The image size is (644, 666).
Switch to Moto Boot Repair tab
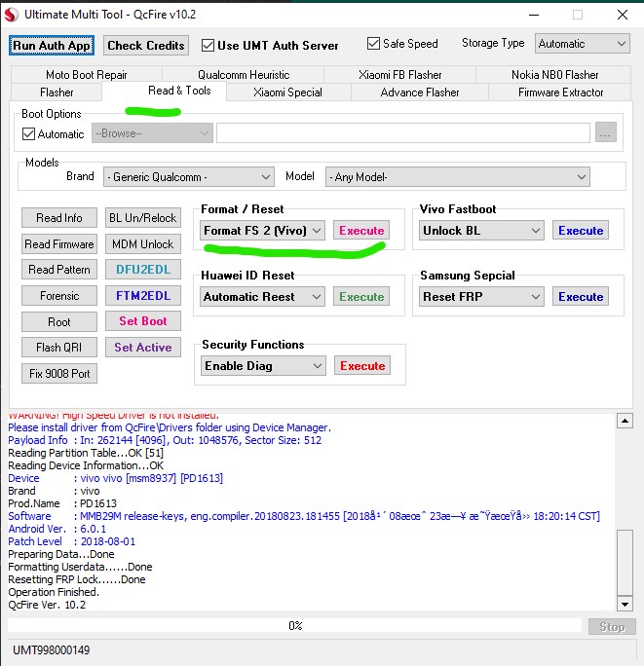coord(87,75)
